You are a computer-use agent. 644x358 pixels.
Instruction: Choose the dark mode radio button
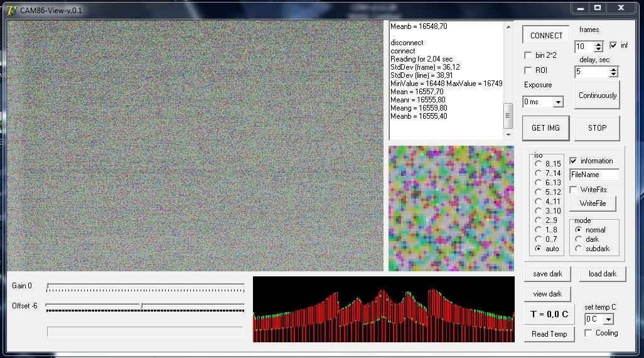(x=578, y=239)
